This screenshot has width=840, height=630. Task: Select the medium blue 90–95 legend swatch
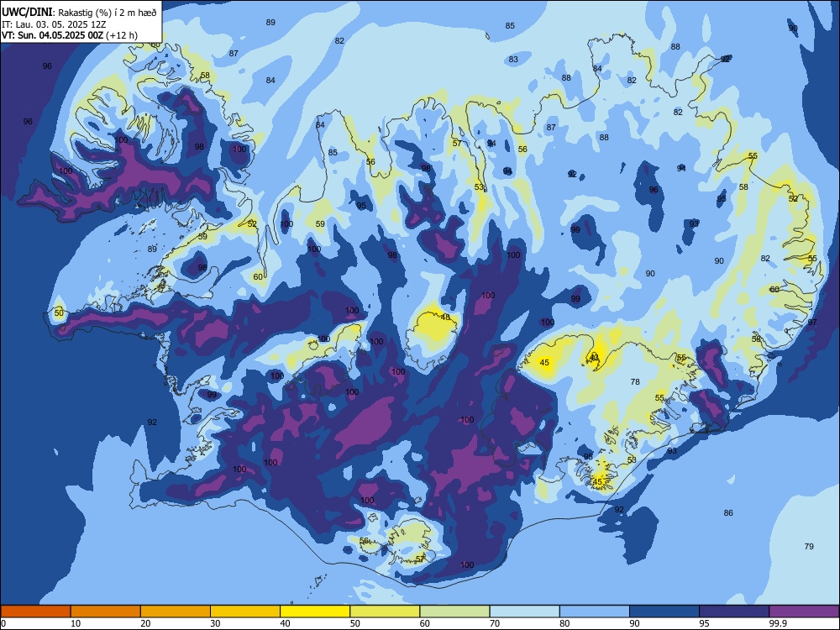click(664, 612)
